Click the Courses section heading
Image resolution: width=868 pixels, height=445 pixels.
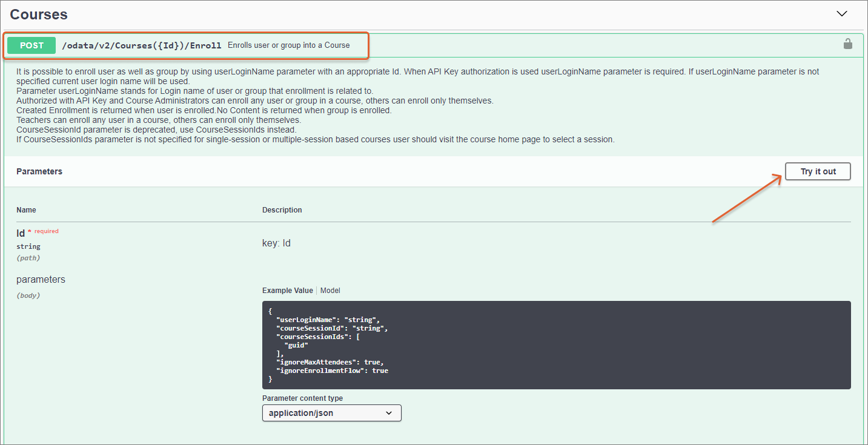click(x=39, y=14)
